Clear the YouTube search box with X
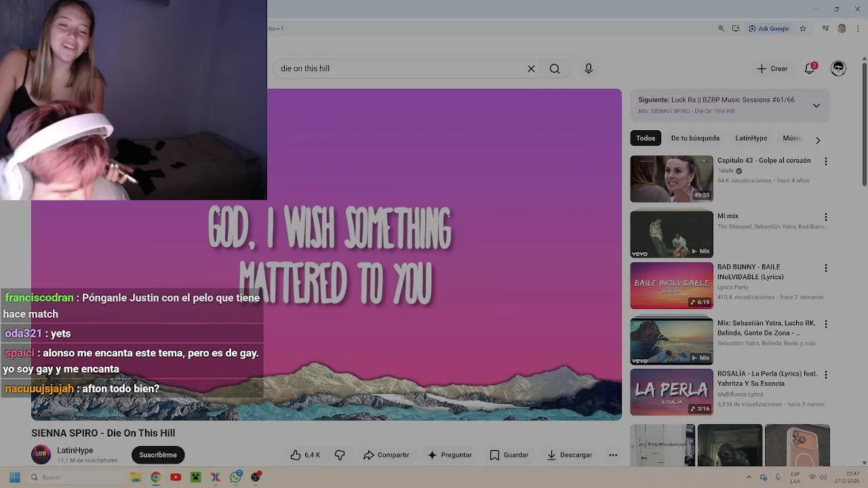Image resolution: width=868 pixels, height=488 pixels. tap(531, 68)
